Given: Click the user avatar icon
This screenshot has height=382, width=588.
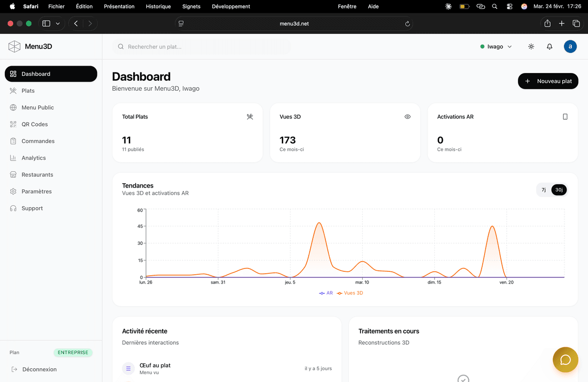Looking at the screenshot, I should [570, 47].
